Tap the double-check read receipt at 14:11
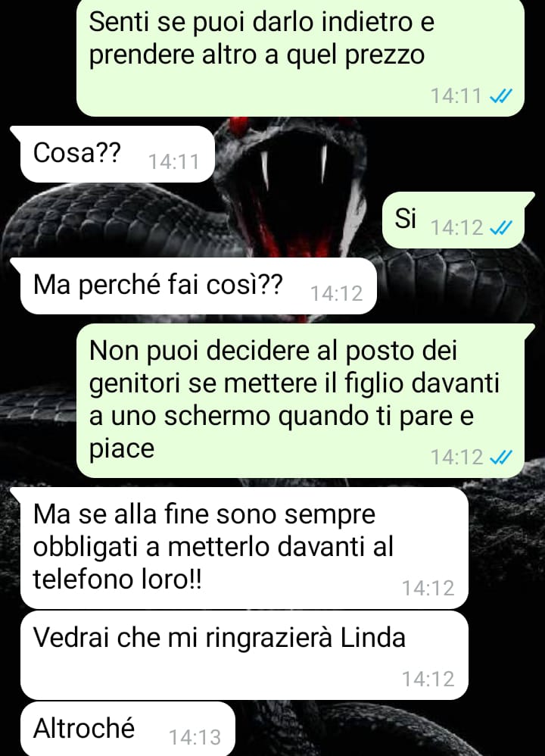This screenshot has width=545, height=756. (x=500, y=96)
